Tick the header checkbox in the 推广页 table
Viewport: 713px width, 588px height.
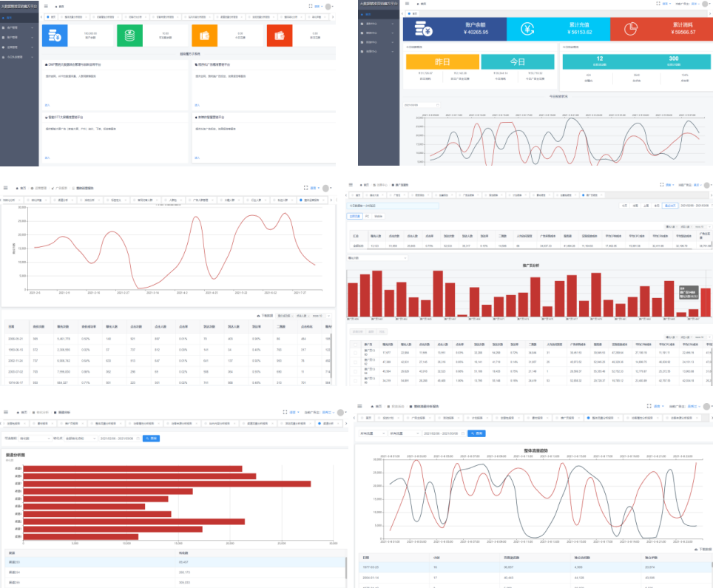[x=355, y=344]
